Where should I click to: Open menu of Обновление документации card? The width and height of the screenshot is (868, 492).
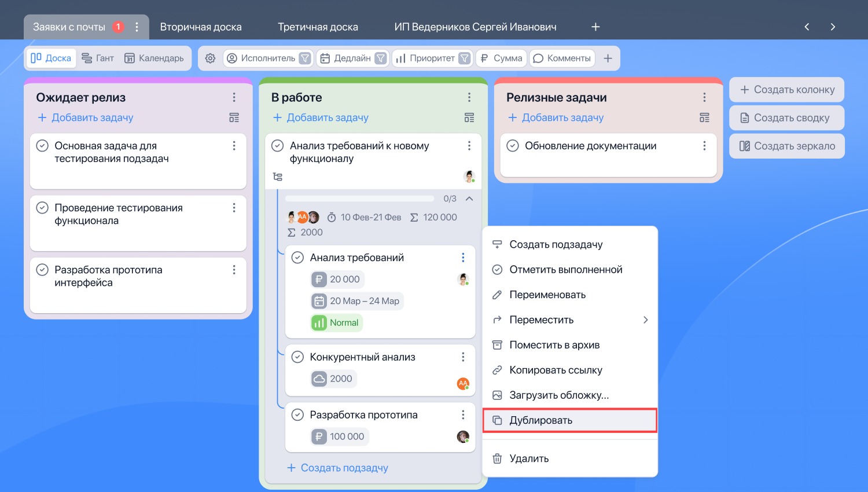(704, 146)
